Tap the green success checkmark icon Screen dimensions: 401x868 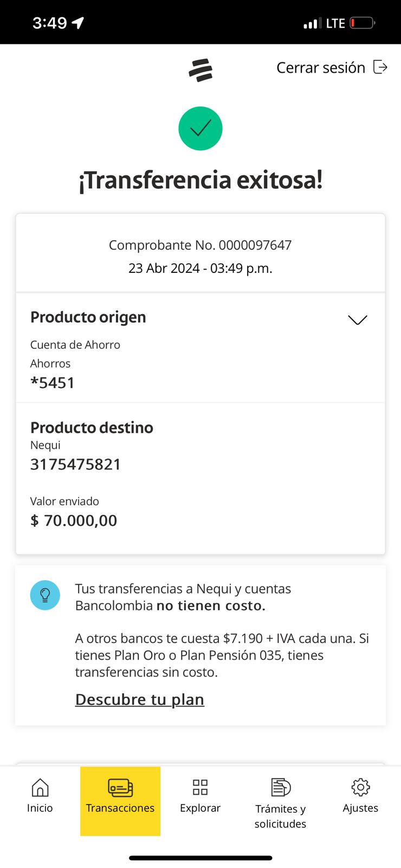(x=200, y=129)
